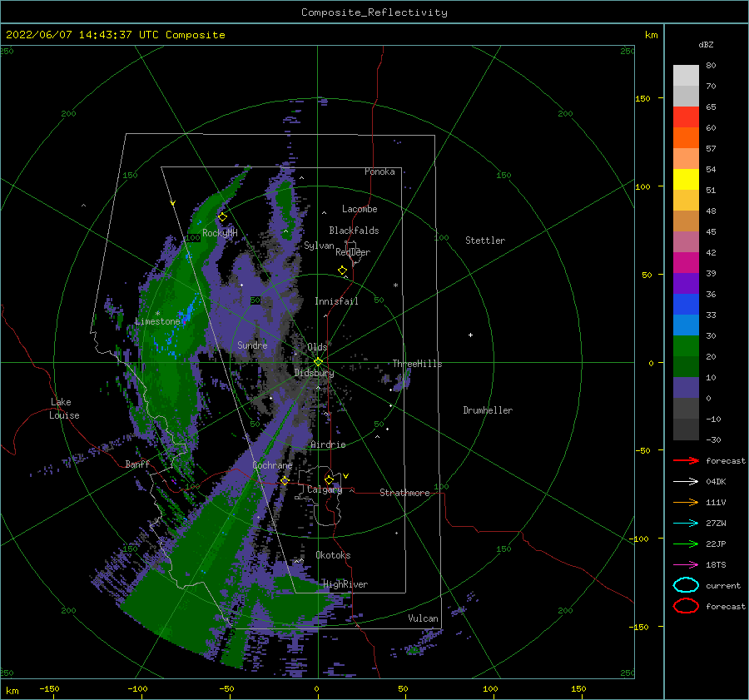Click the asterisk marker above Limestone
This screenshot has width=749, height=700.
pyautogui.click(x=157, y=314)
